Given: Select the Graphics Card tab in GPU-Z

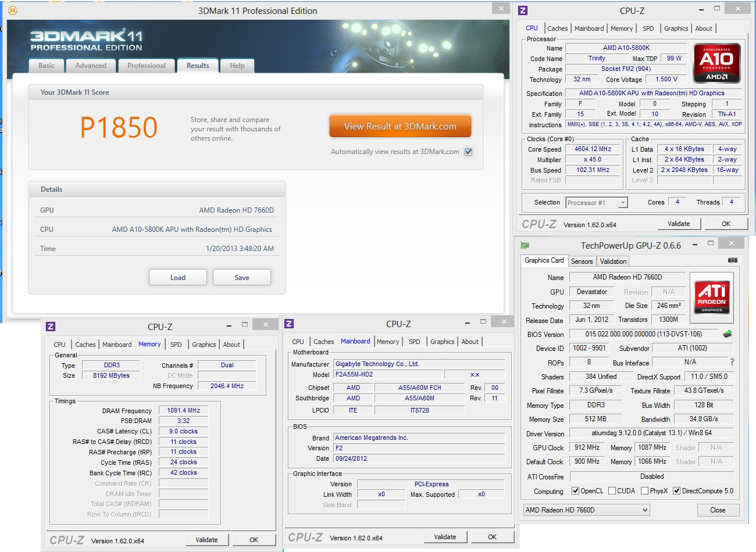Looking at the screenshot, I should [544, 260].
